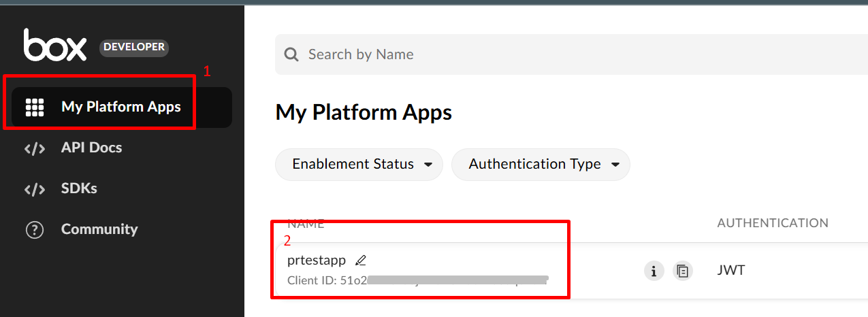Open the Authentication Type dropdown
The image size is (868, 317).
click(540, 165)
